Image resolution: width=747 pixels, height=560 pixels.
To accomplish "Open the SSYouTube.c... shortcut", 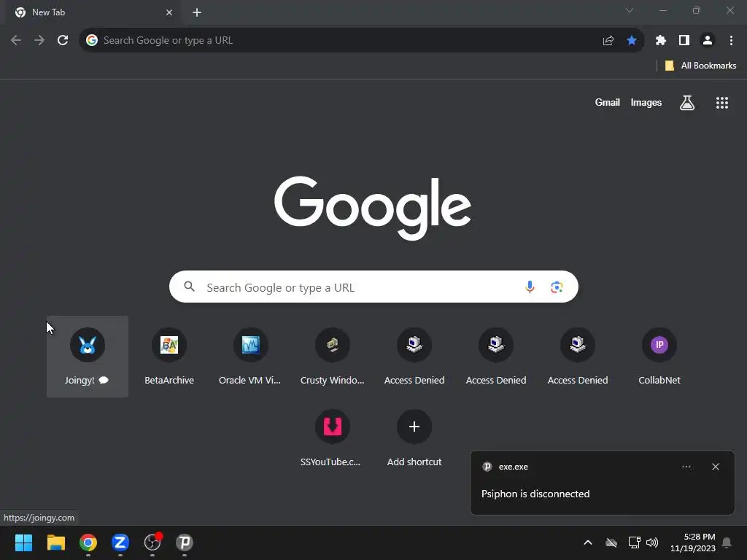I will [x=333, y=438].
